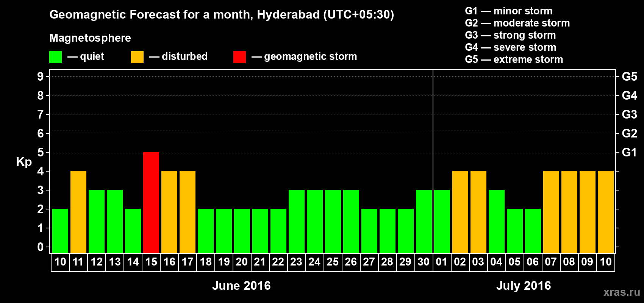This screenshot has height=303, width=644.
Task: Click the orange bar for June 16
Action: (169, 212)
